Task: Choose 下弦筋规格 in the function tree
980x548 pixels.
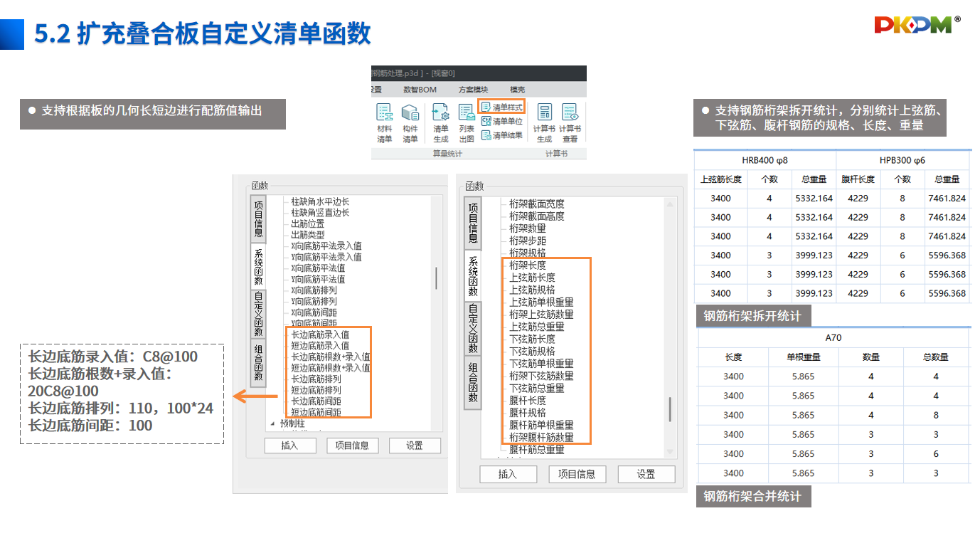Action: click(532, 351)
